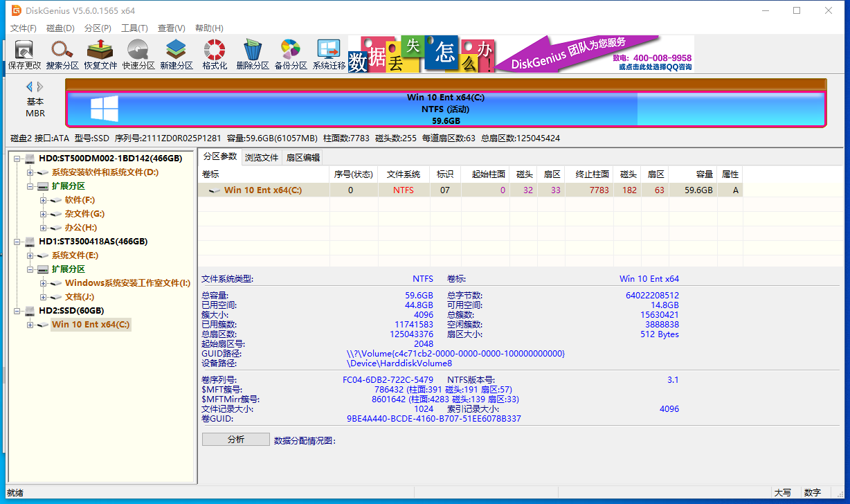Expand the 办公(H:) tree node
The height and width of the screenshot is (504, 850).
(x=43, y=228)
